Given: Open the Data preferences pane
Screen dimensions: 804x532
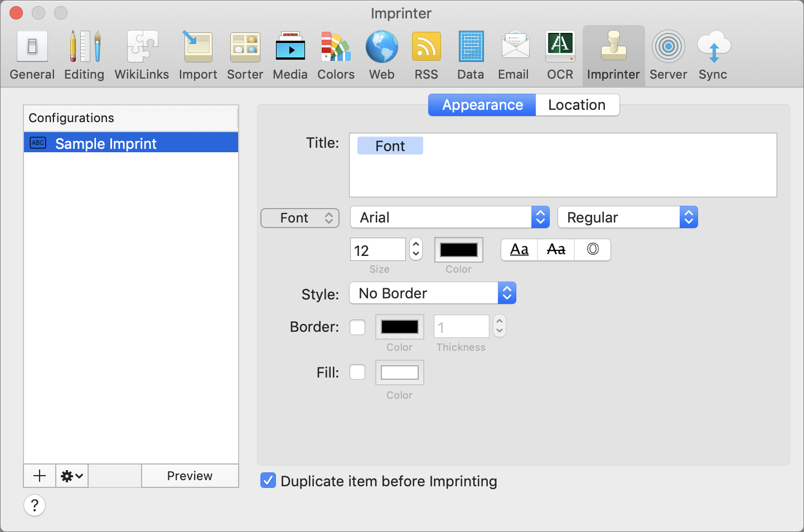Looking at the screenshot, I should point(471,56).
